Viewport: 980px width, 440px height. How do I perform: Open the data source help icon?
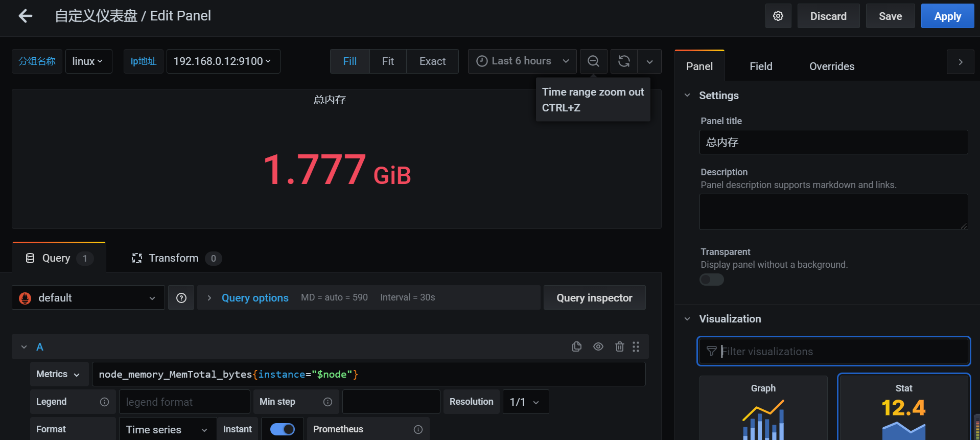click(181, 298)
